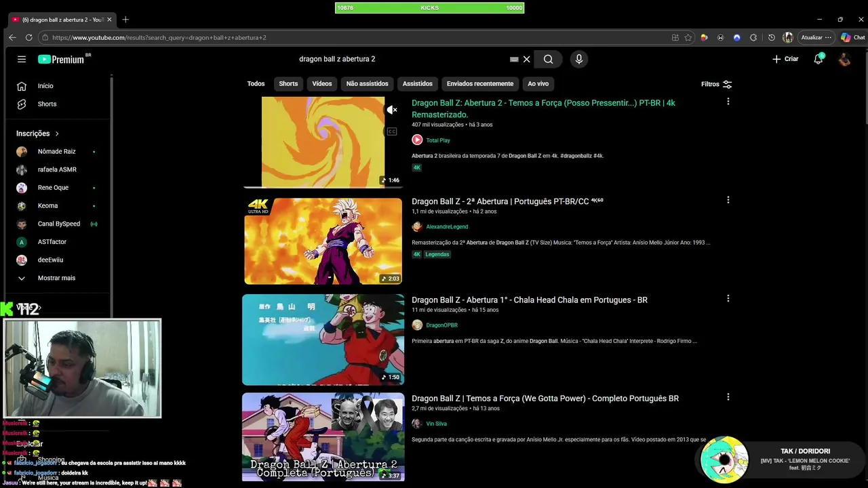
Task: Open Dragon Ball Z 2ª Abertura title
Action: 507,201
